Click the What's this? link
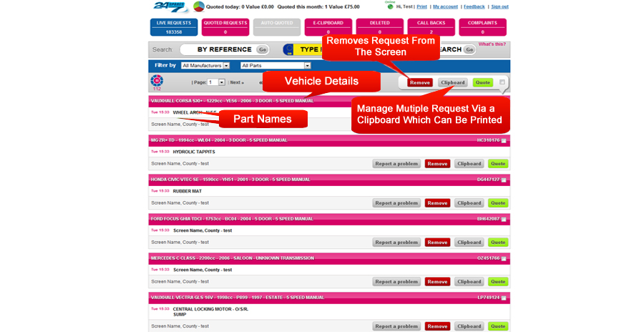 pyautogui.click(x=492, y=44)
